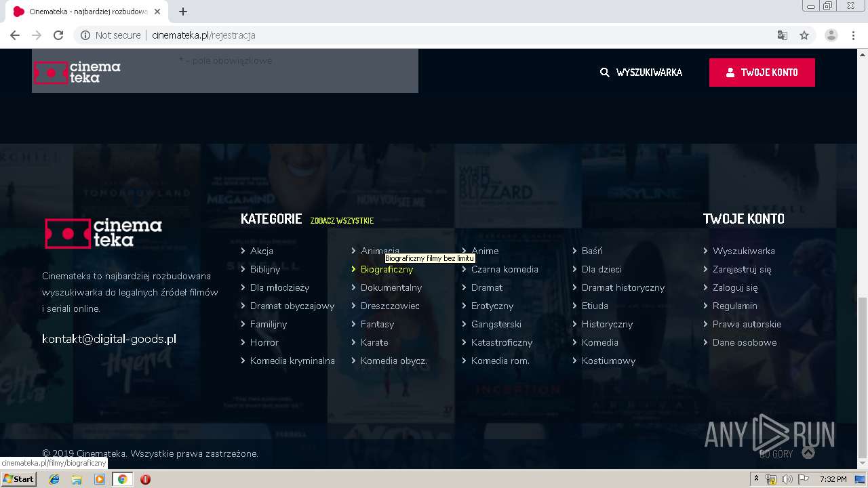Close the Cinemateka tab
The height and width of the screenshot is (488, 868).
coord(157,12)
